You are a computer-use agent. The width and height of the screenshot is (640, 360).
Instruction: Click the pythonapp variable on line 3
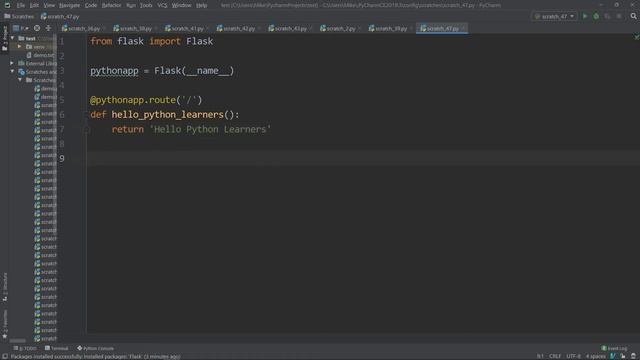(x=114, y=71)
